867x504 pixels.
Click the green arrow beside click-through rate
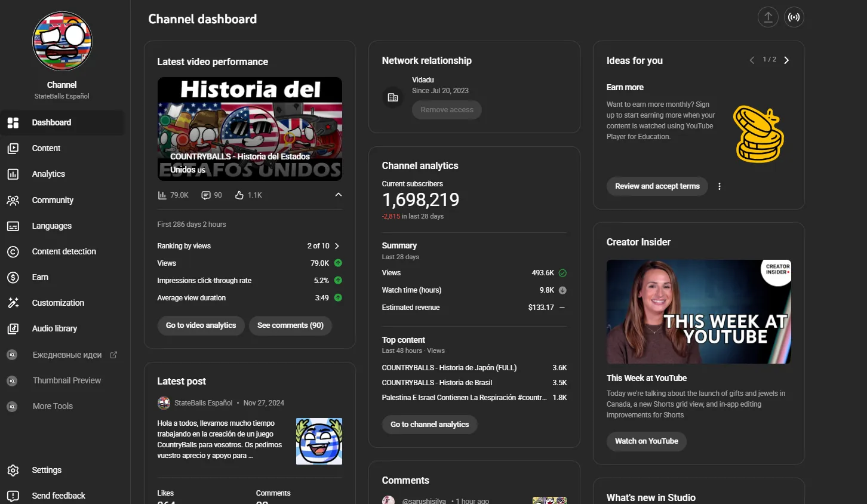338,280
